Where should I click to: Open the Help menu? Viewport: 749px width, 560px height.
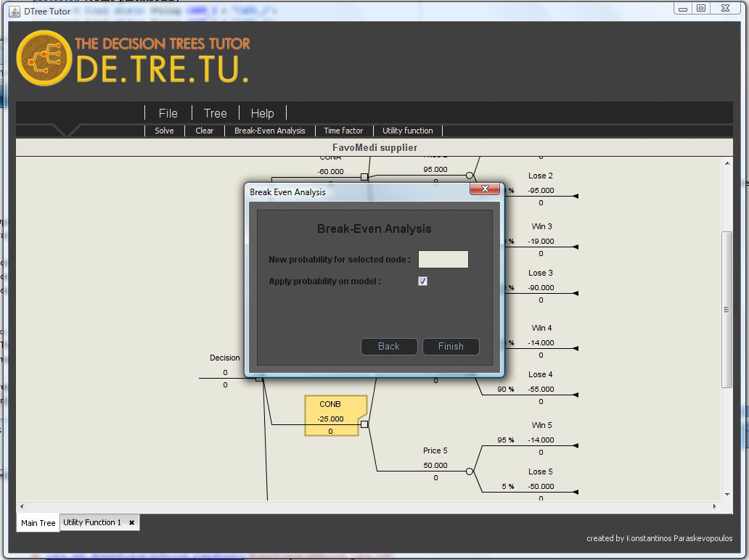coord(262,113)
